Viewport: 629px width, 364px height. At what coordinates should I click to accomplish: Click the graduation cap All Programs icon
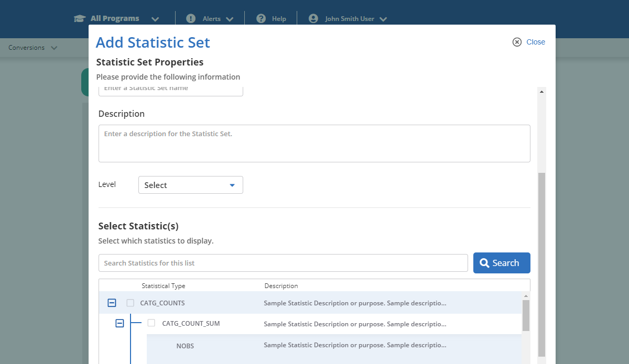pos(80,19)
